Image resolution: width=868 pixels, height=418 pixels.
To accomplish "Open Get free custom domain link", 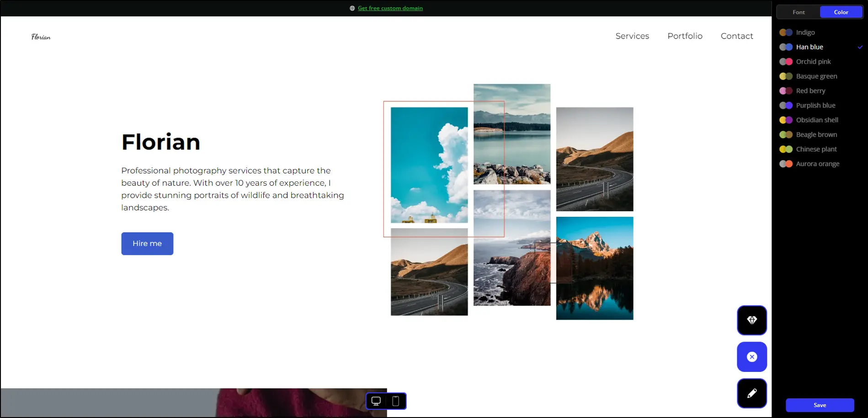I will coord(390,8).
